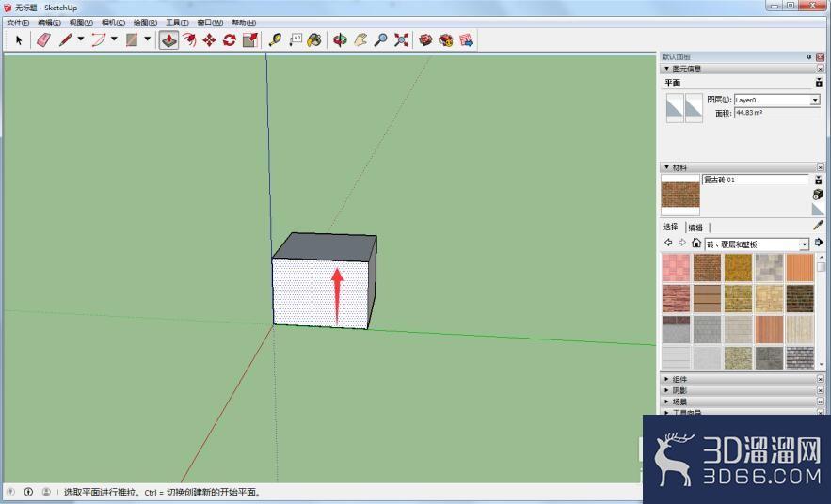This screenshot has width=831, height=504.
Task: Pick the pink tile material swatch
Action: (676, 268)
